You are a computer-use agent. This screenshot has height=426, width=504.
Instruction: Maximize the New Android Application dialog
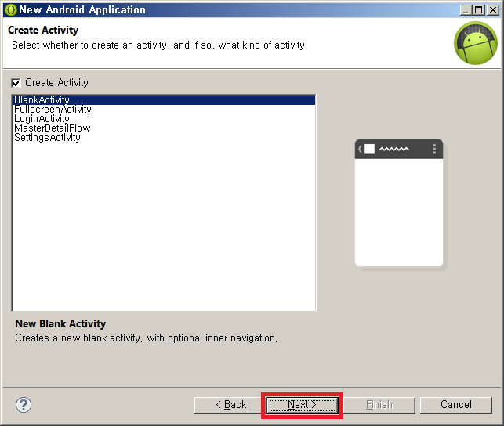click(x=479, y=10)
